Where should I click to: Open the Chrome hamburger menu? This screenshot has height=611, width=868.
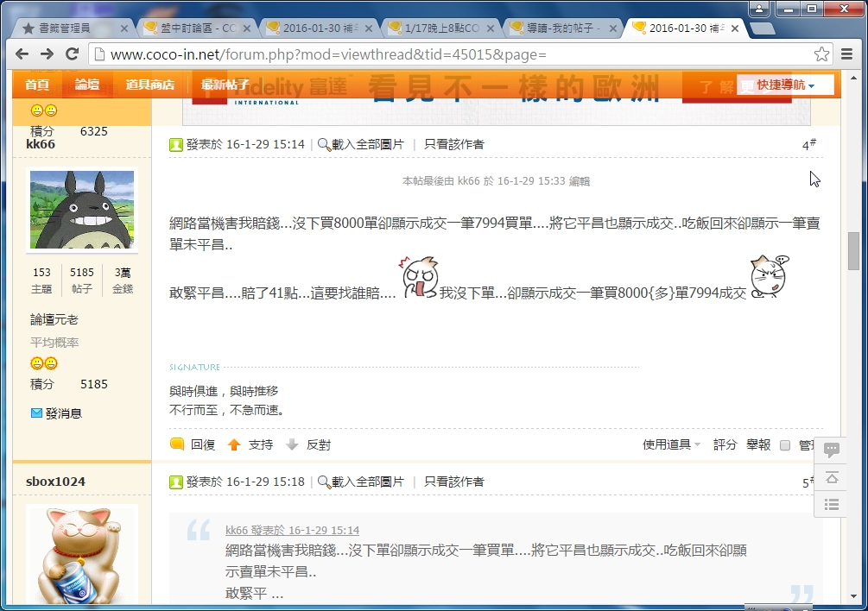846,54
